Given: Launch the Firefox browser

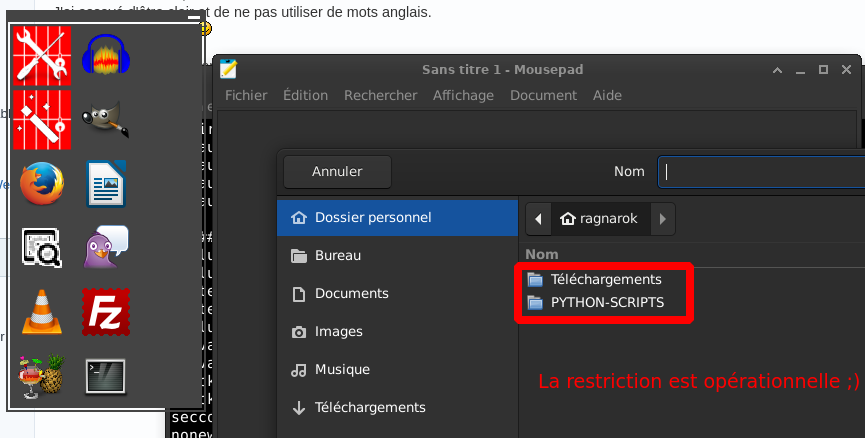Looking at the screenshot, I should pyautogui.click(x=42, y=183).
